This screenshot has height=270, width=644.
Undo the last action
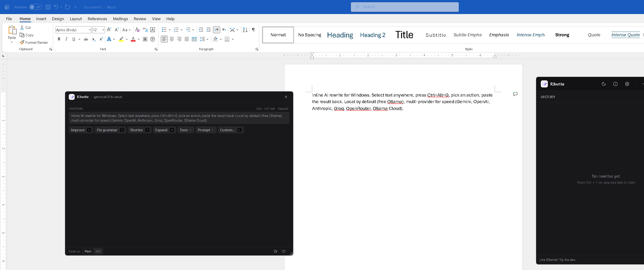56,7
